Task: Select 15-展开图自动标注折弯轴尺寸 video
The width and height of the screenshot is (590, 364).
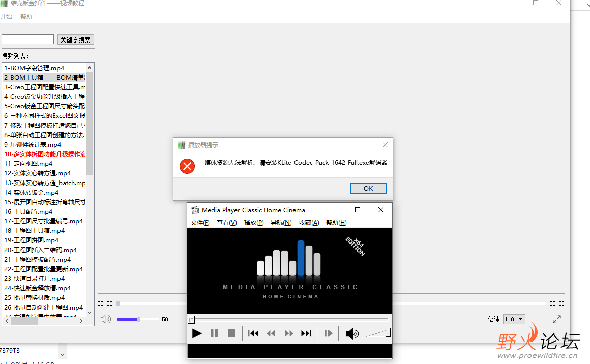Action: (44, 202)
